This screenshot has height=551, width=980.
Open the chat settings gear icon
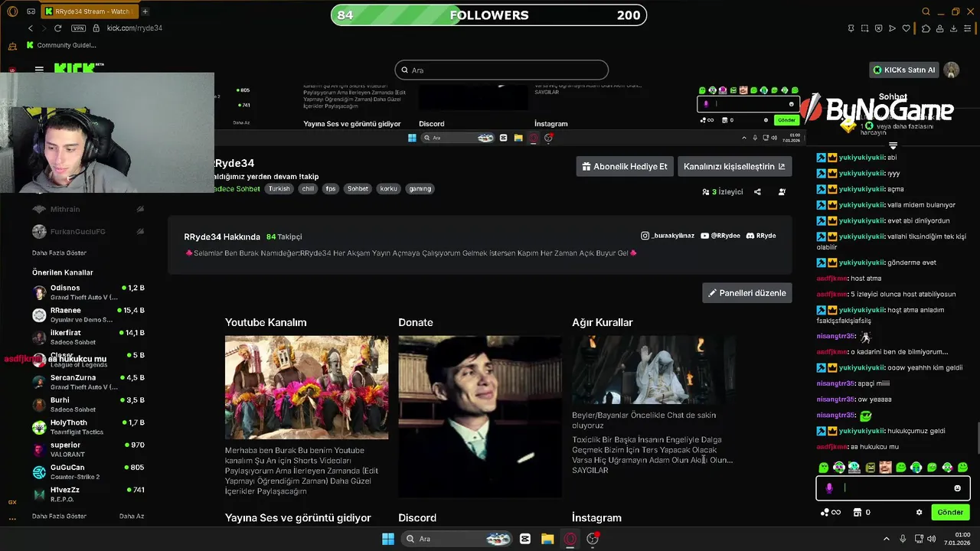pos(919,512)
